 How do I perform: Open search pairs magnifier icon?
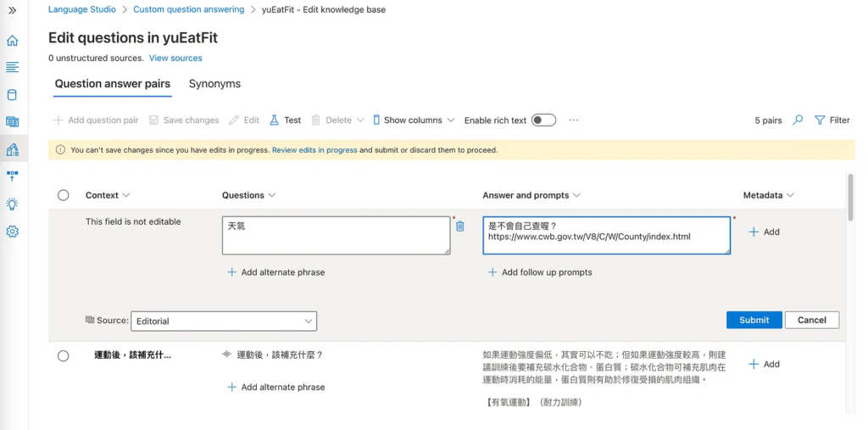point(798,120)
